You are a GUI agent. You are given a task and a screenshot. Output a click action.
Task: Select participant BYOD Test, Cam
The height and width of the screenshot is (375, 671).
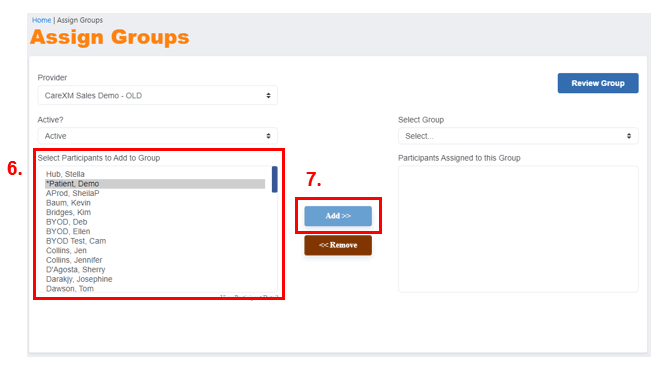coord(155,241)
